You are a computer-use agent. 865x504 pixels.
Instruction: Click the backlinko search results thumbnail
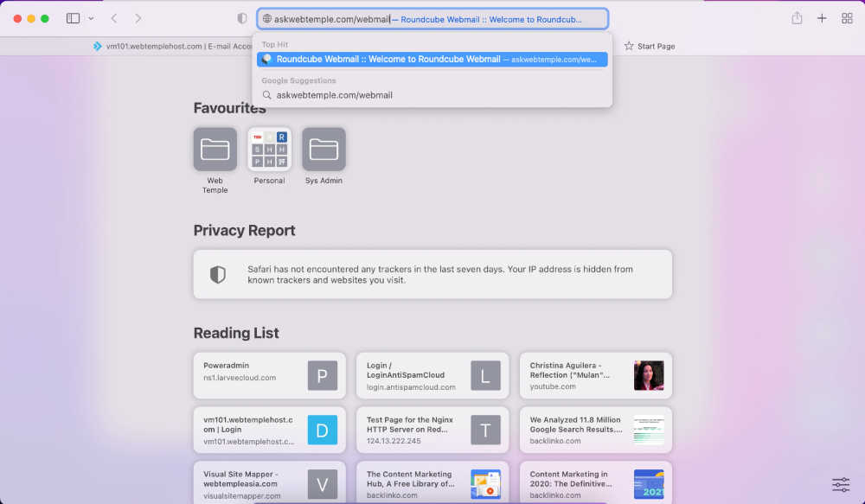pyautogui.click(x=649, y=431)
